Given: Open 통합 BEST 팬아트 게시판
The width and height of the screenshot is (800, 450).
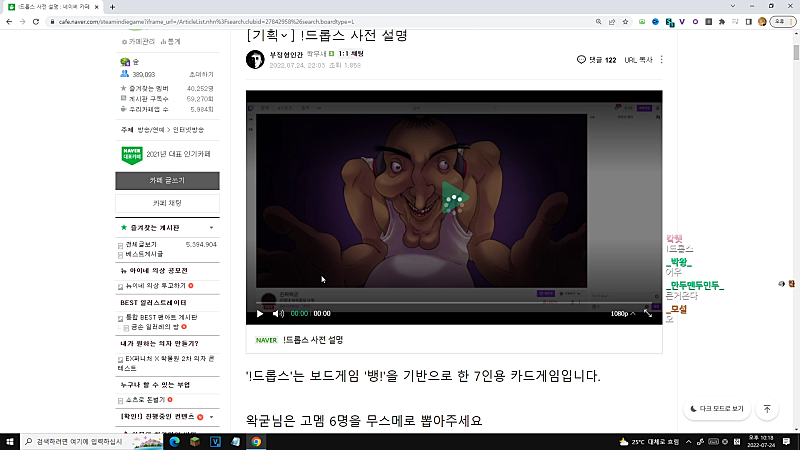Looking at the screenshot, I should pyautogui.click(x=161, y=317).
